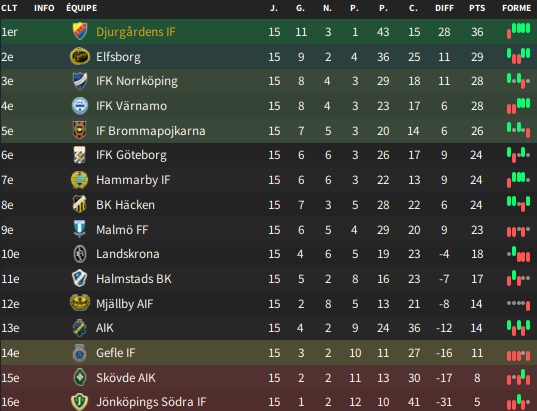Open the IFK Göteborg team link
Viewport: 537px width, 411px height.
coord(131,155)
